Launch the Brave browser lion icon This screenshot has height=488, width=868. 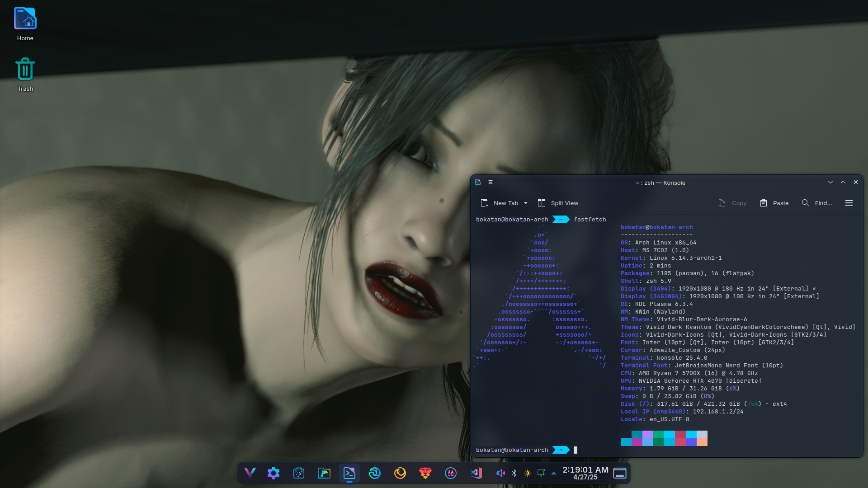tap(425, 473)
